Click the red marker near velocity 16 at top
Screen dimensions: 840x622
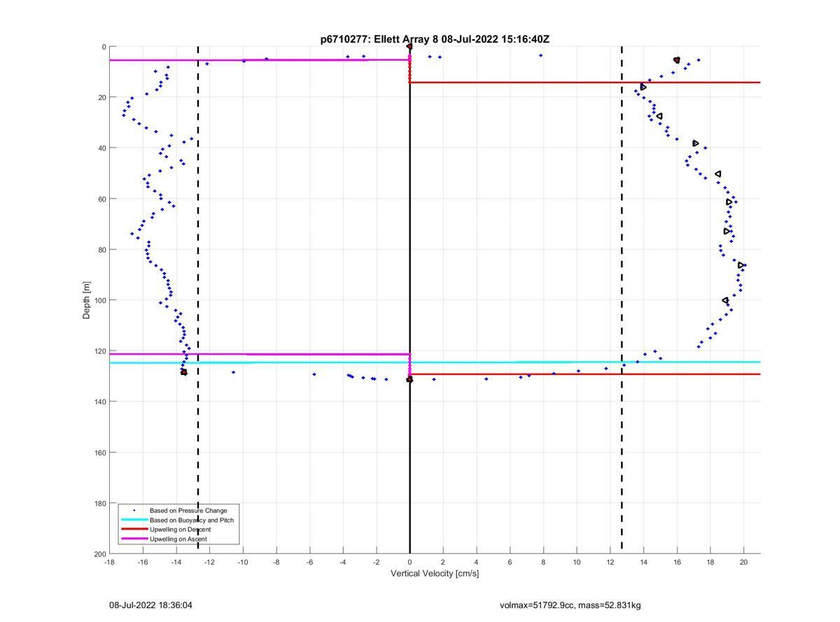(x=677, y=60)
